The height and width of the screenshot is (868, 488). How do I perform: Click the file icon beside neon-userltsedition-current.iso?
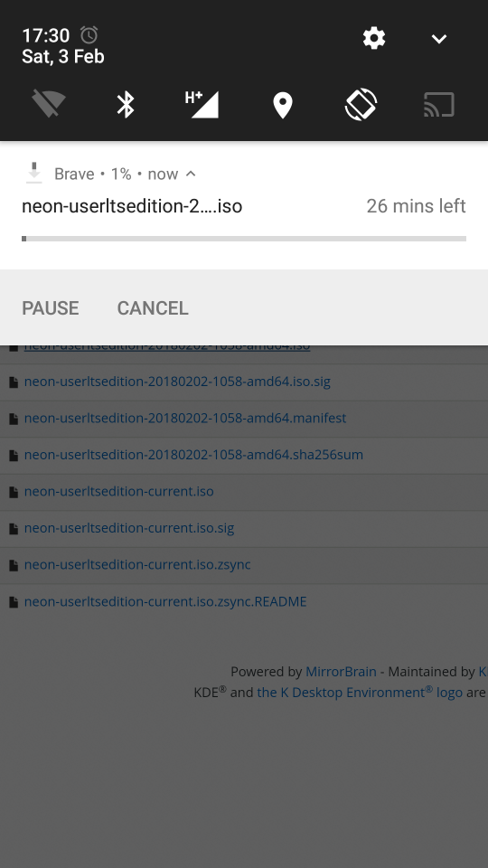(14, 492)
